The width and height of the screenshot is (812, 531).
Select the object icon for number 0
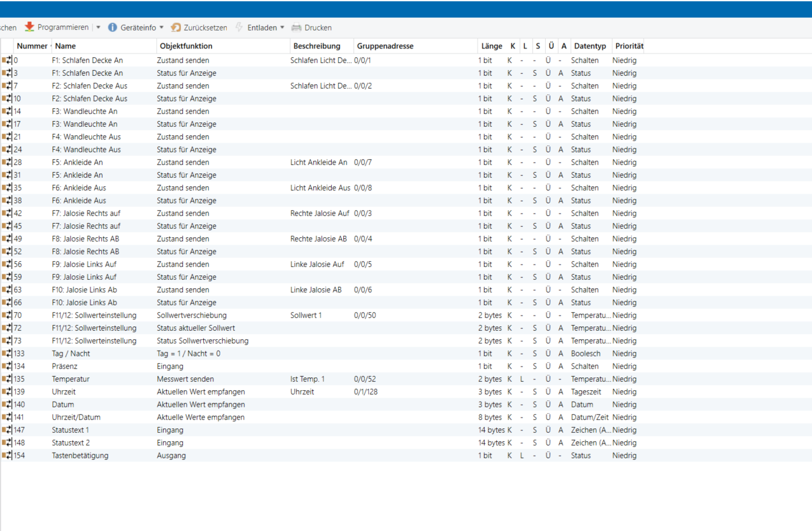(x=7, y=60)
